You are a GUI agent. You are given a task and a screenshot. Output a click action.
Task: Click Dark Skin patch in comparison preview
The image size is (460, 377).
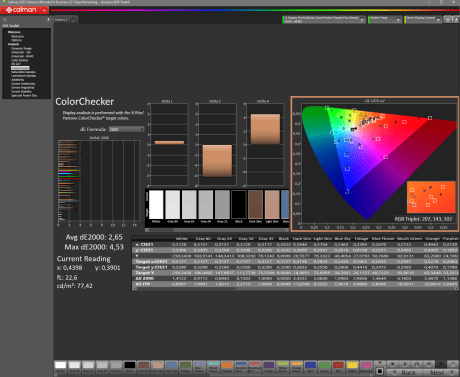(255, 205)
